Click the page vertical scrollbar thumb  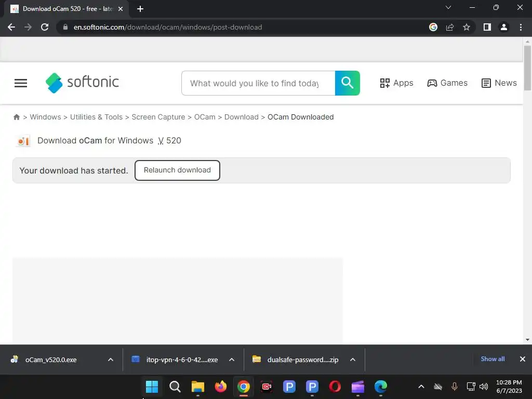coord(527,68)
